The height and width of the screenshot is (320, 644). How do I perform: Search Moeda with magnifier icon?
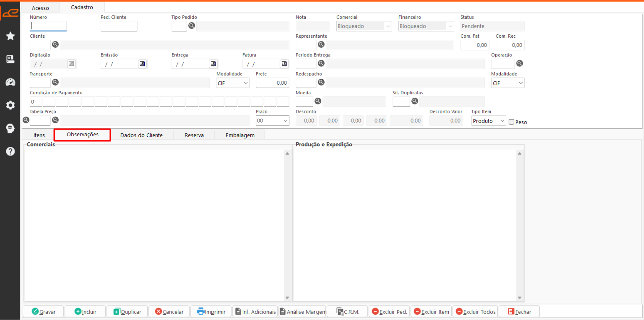coord(318,101)
